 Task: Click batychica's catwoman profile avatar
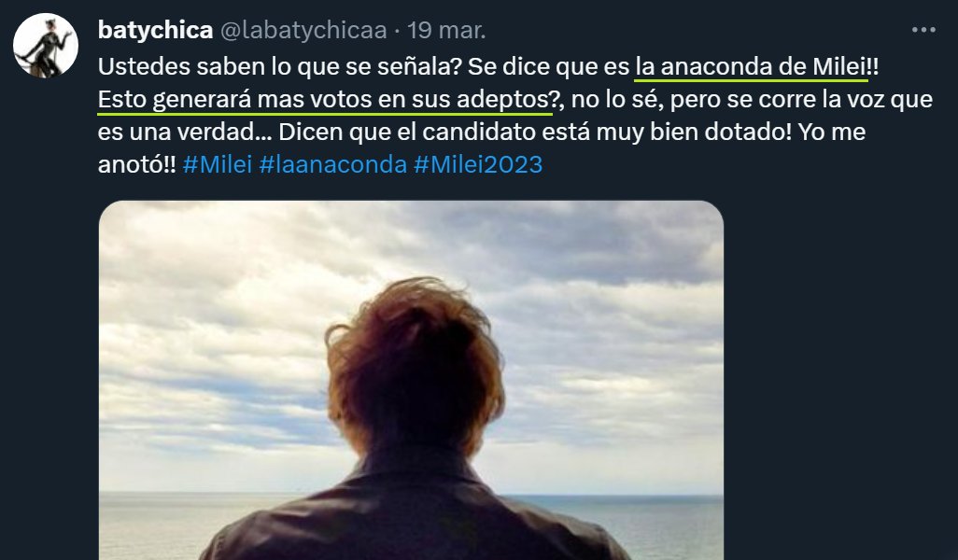[46, 46]
